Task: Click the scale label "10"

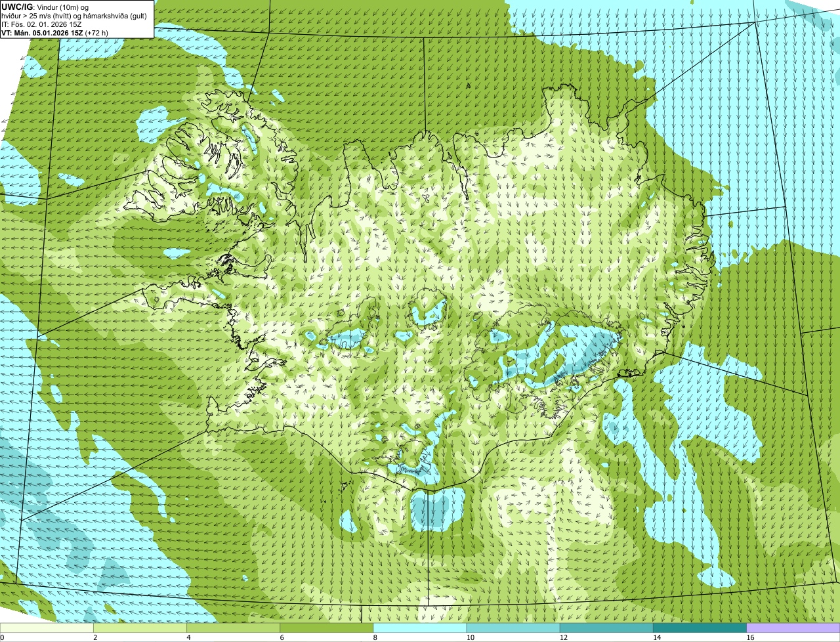Action: [470, 637]
